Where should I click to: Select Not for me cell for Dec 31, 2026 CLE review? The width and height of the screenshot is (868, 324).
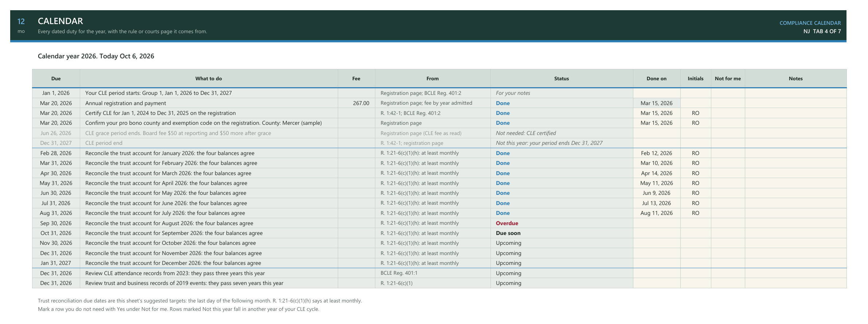(x=728, y=273)
